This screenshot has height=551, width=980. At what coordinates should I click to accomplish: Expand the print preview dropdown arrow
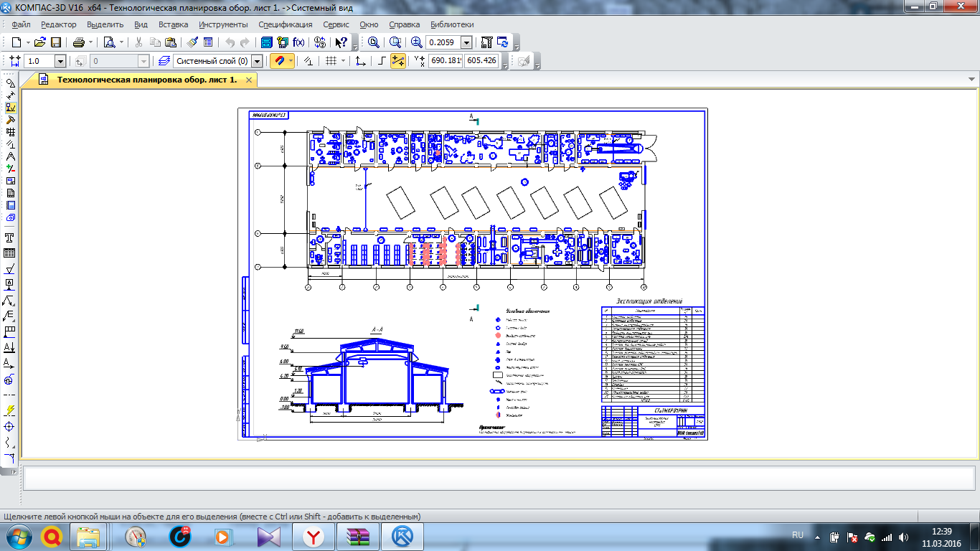[121, 42]
